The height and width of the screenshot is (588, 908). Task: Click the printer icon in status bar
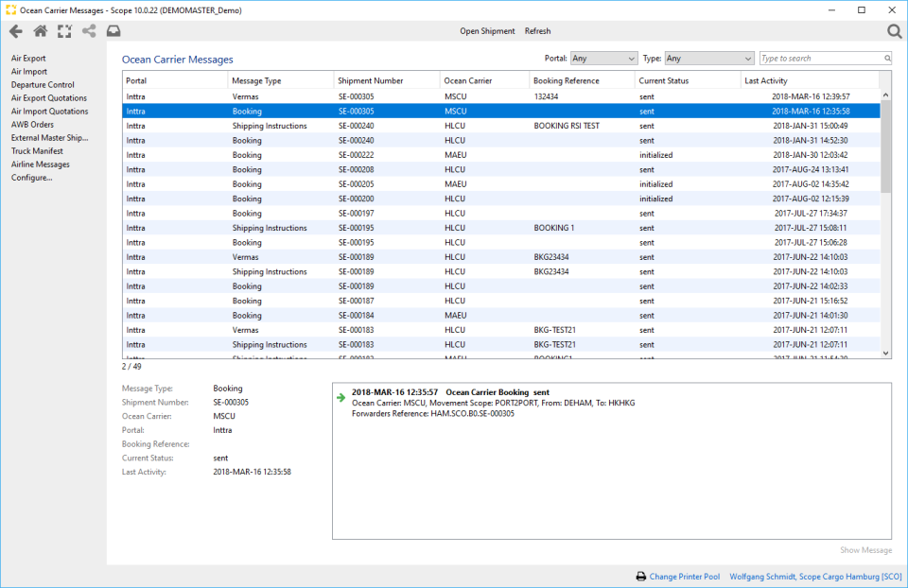[x=640, y=577]
